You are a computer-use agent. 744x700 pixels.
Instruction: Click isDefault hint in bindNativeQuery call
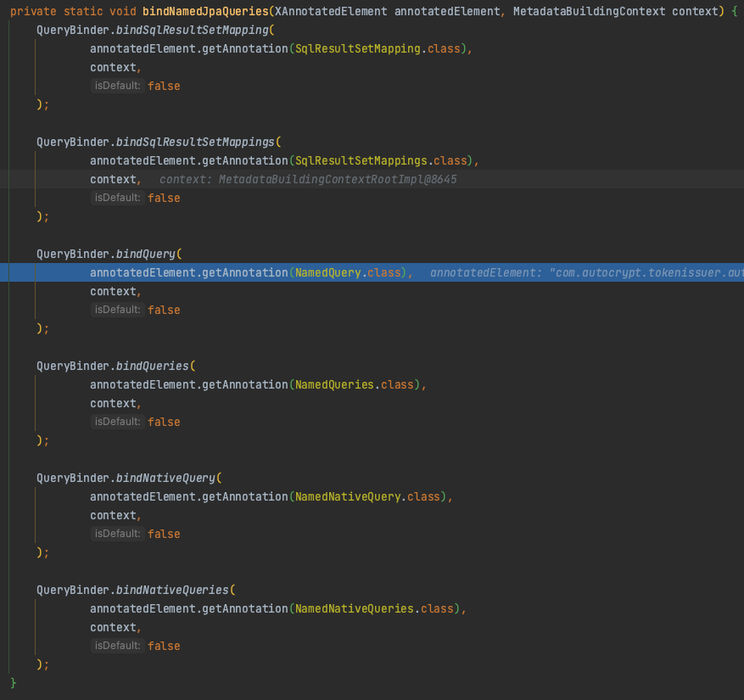point(118,534)
